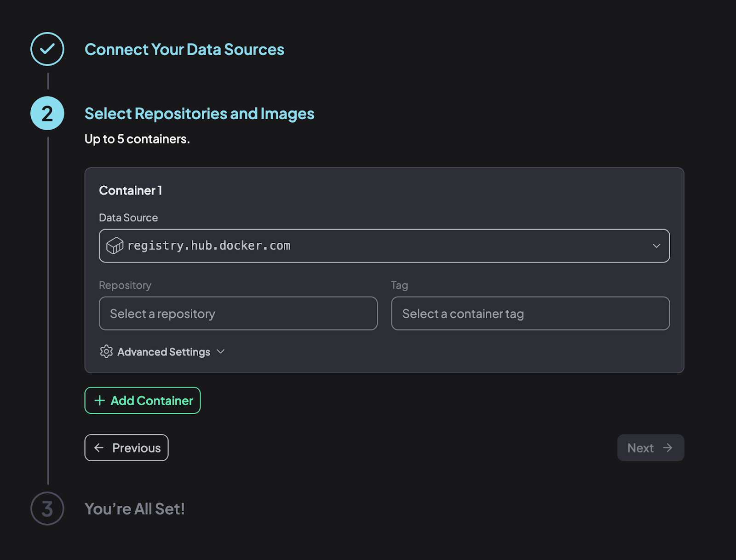
Task: Click the container cube icon beside registry.hub.docker.com
Action: pyautogui.click(x=115, y=246)
